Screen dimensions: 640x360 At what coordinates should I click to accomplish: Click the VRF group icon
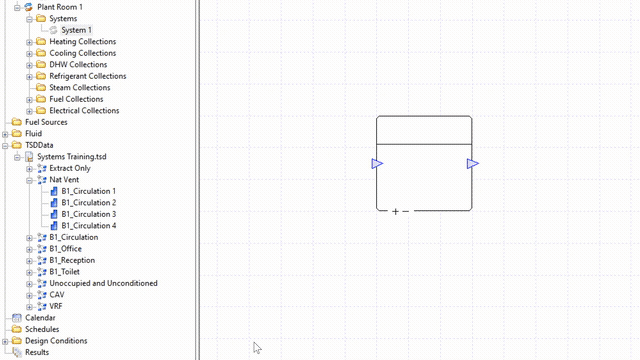coord(42,306)
